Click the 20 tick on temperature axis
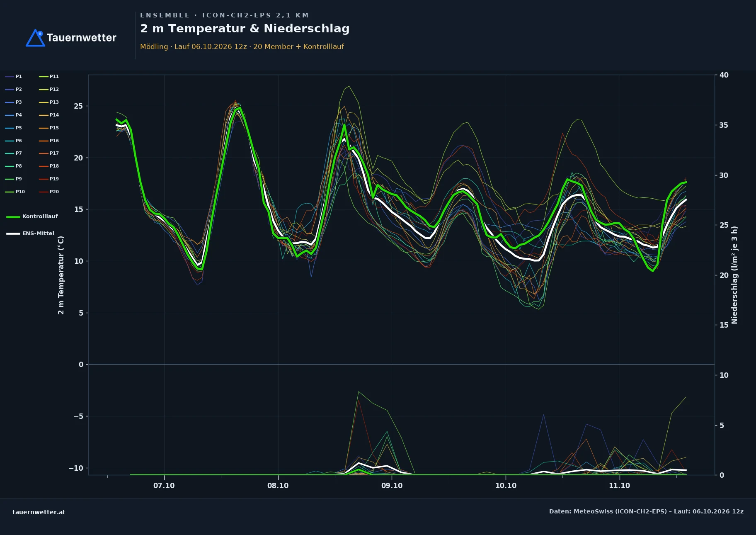 point(78,158)
